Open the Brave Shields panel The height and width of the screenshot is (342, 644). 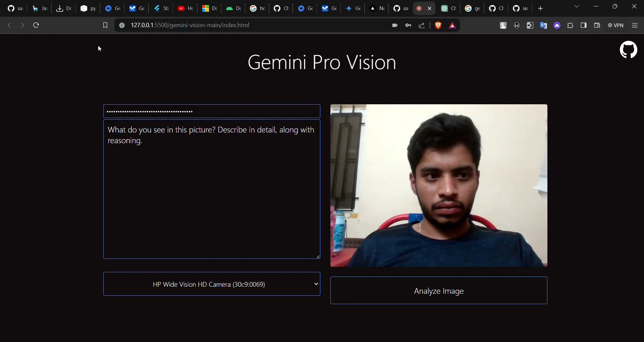[x=438, y=25]
